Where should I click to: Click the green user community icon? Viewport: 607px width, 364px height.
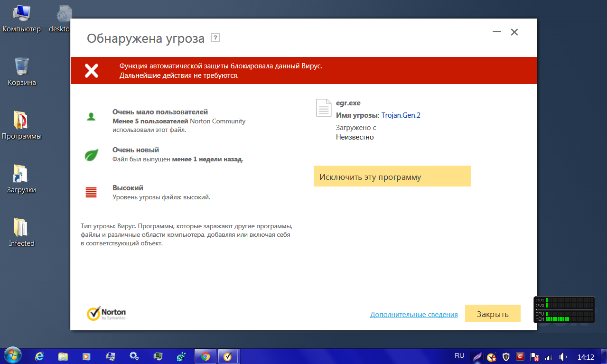[x=91, y=117]
